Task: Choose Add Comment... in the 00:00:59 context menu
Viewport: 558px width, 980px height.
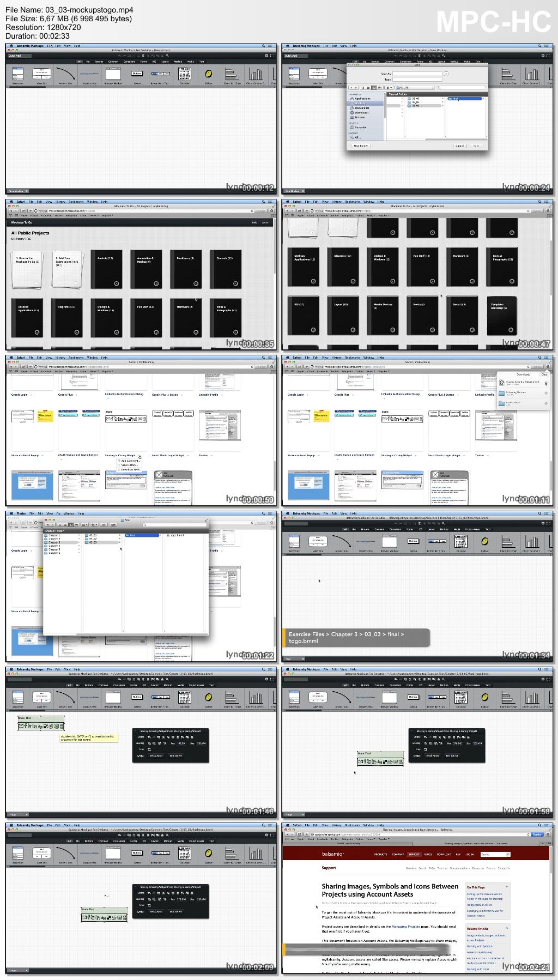Action: (130, 461)
